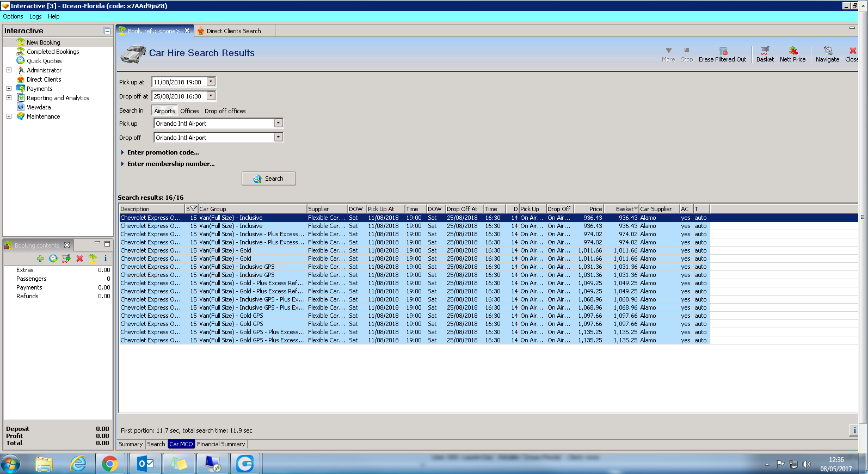Switch to Direct Clients Search tab
The width and height of the screenshot is (868, 474).
234,31
